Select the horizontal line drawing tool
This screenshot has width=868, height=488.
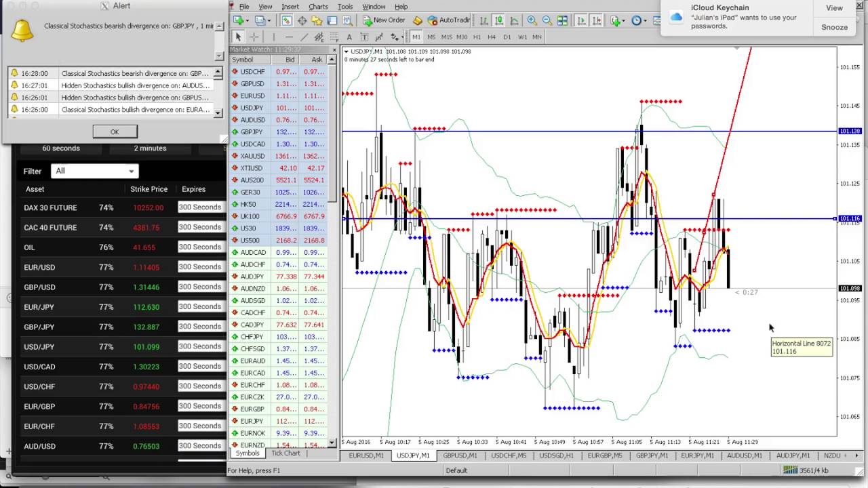[289, 37]
